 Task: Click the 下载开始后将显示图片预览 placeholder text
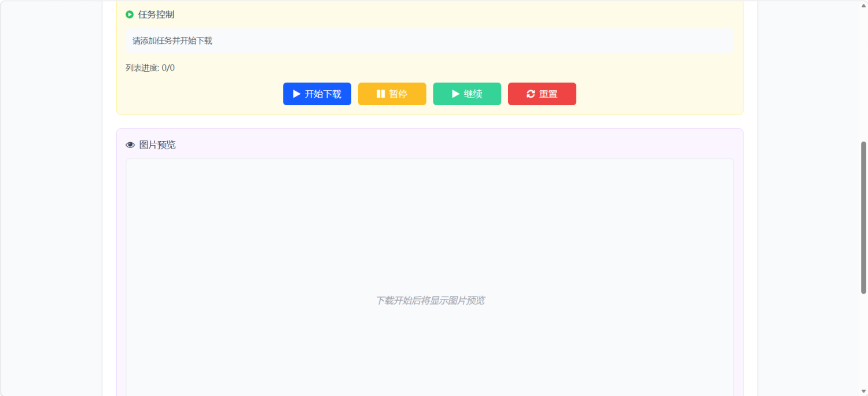[430, 301]
